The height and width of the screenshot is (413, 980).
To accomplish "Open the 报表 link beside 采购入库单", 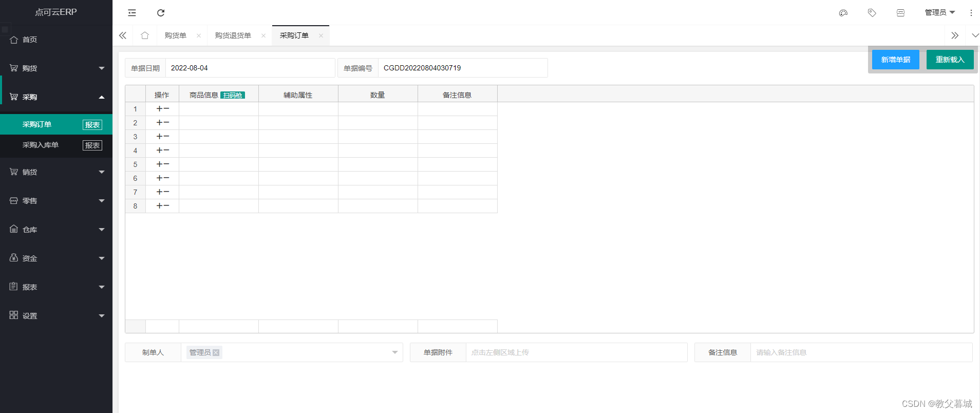I will pyautogui.click(x=92, y=145).
